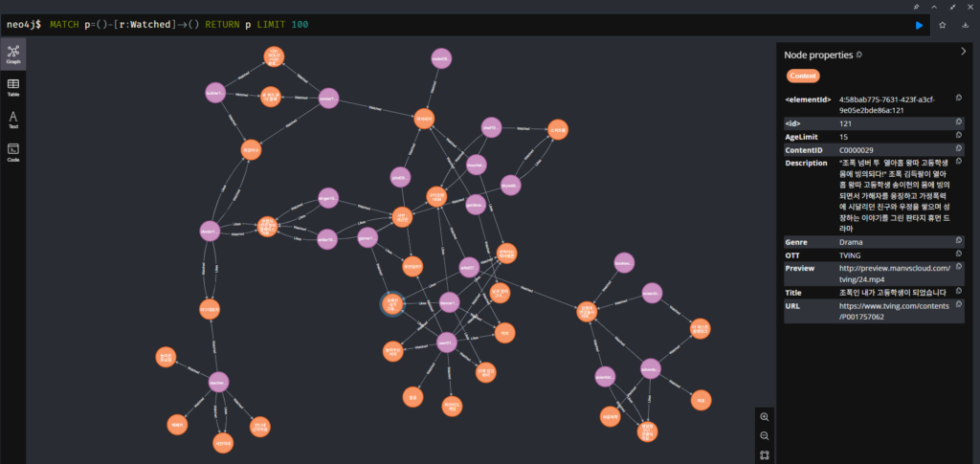
Task: Zoom in on the graph
Action: [765, 417]
